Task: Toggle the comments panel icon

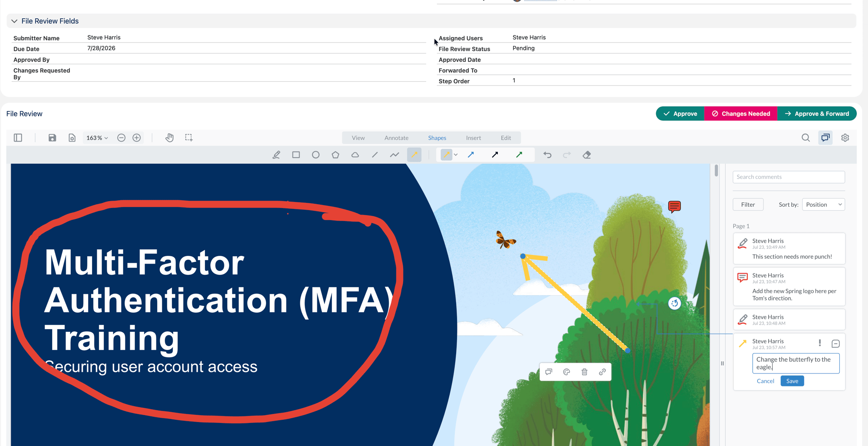Action: click(x=825, y=138)
